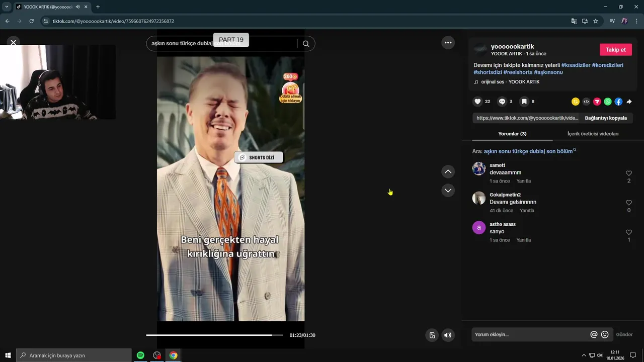Like the video with the heart icon
Viewport: 644px width, 362px height.
pyautogui.click(x=477, y=102)
